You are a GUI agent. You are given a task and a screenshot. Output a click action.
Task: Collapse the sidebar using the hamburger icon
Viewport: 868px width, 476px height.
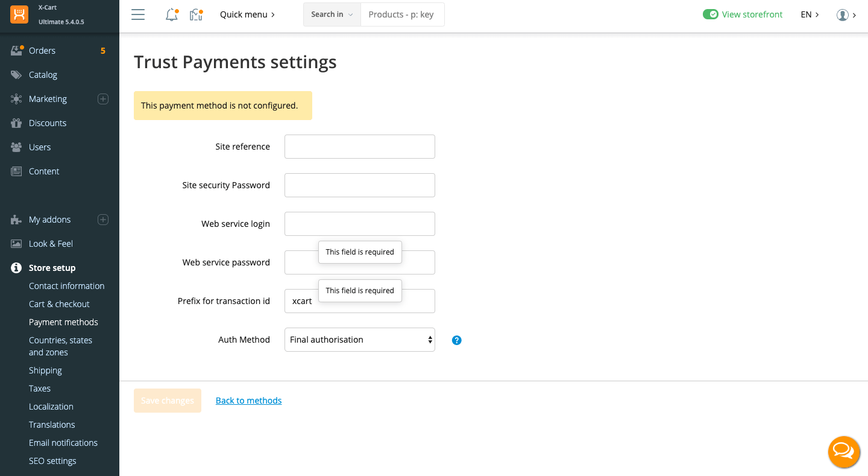coord(137,14)
